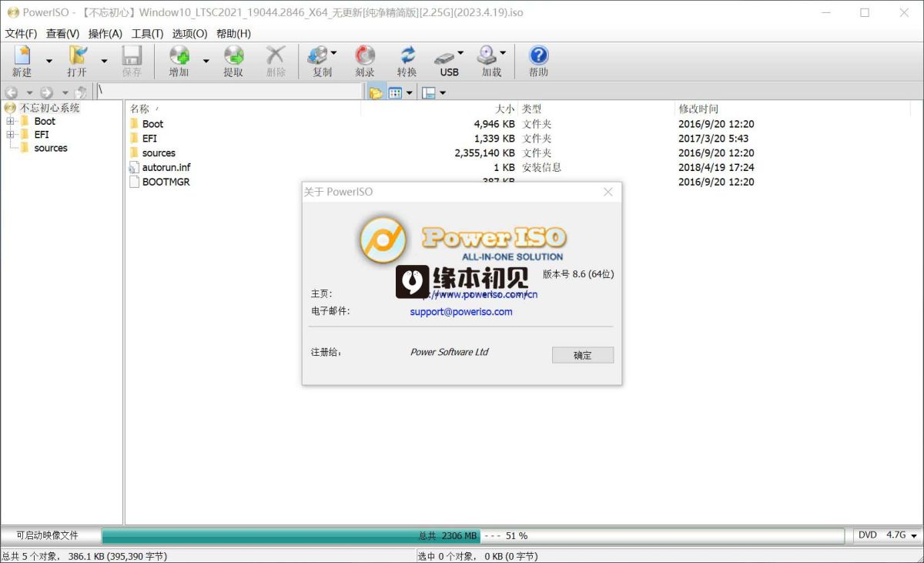Open the 加载 dropdown arrow
The width and height of the screenshot is (924, 563).
click(x=503, y=53)
